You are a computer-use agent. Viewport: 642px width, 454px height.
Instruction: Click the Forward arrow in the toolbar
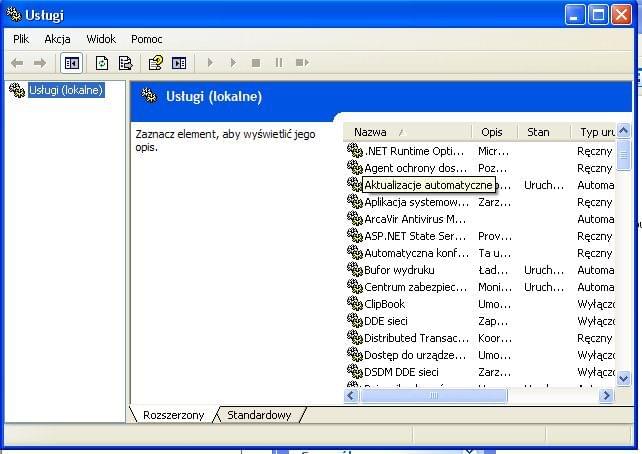(x=40, y=63)
